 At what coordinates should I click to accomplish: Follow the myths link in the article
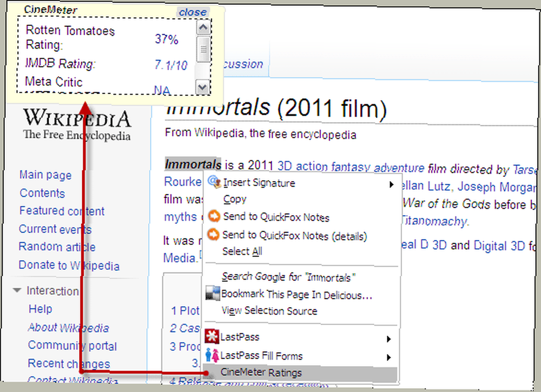pyautogui.click(x=181, y=217)
